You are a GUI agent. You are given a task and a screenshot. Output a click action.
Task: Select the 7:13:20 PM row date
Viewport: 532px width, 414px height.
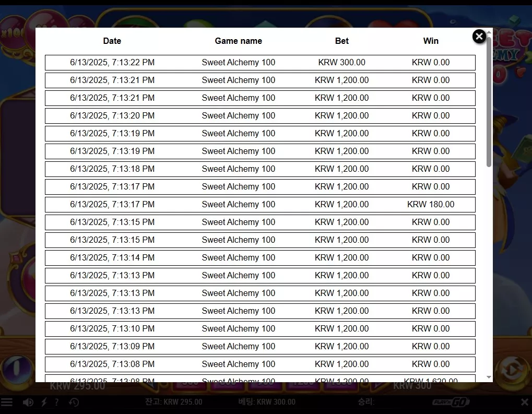[x=112, y=116]
